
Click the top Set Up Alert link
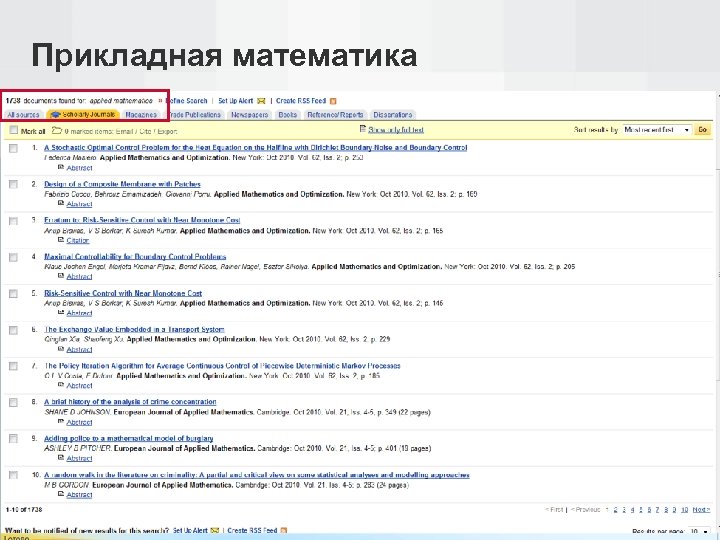pyautogui.click(x=236, y=101)
